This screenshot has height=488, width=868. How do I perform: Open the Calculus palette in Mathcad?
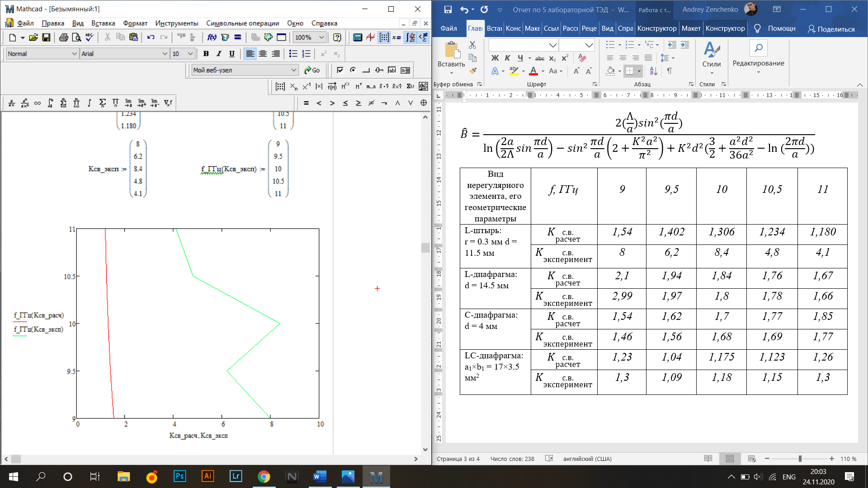(x=410, y=38)
